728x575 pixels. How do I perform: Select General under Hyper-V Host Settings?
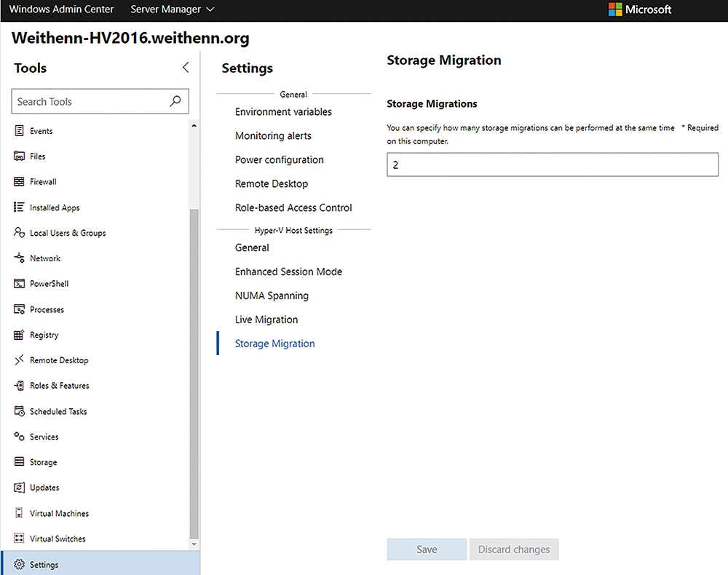tap(252, 247)
